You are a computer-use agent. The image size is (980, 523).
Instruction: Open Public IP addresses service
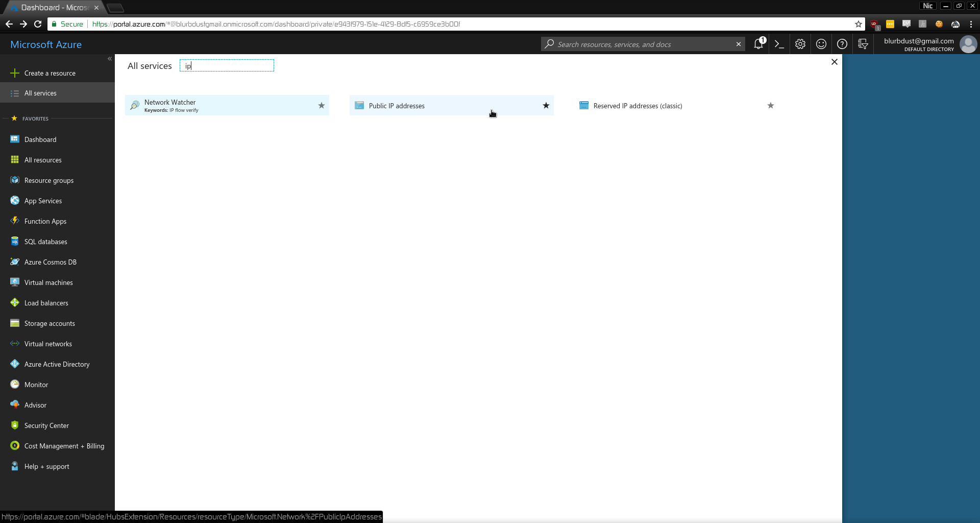tap(451, 106)
